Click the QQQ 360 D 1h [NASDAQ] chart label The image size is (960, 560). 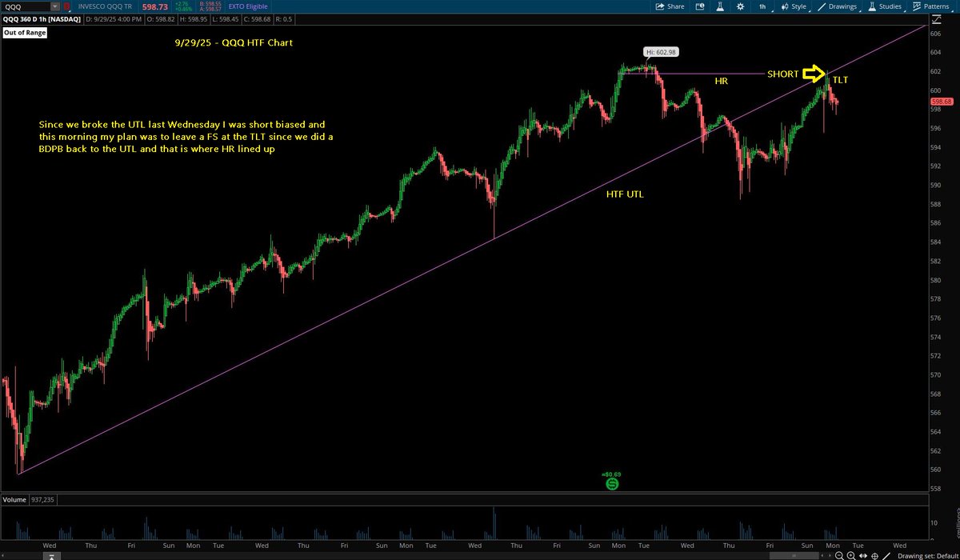(42, 19)
